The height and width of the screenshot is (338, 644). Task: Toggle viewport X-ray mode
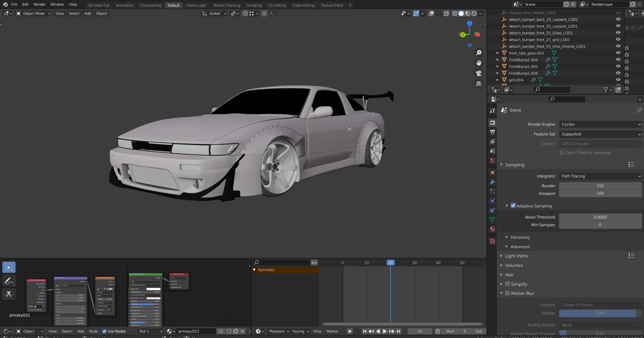click(446, 13)
